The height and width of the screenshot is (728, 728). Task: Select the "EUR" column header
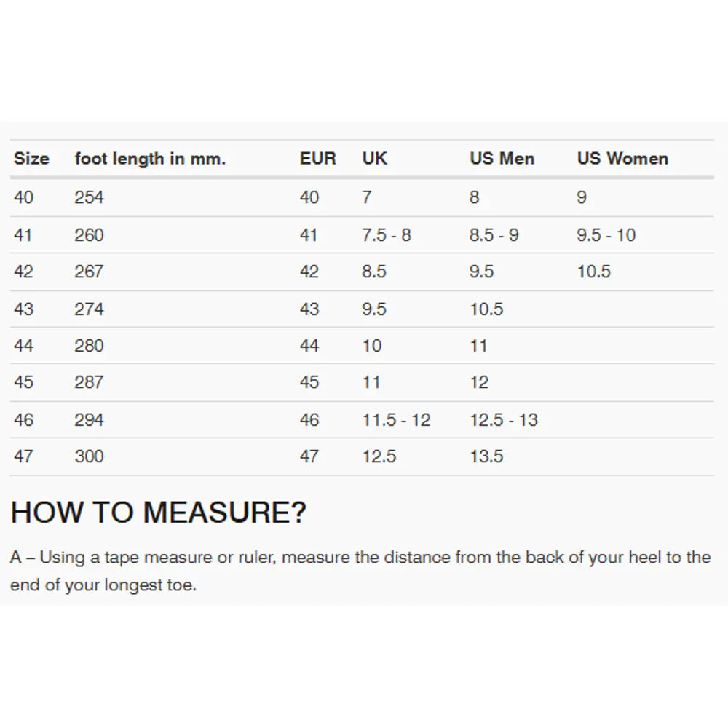click(x=318, y=159)
